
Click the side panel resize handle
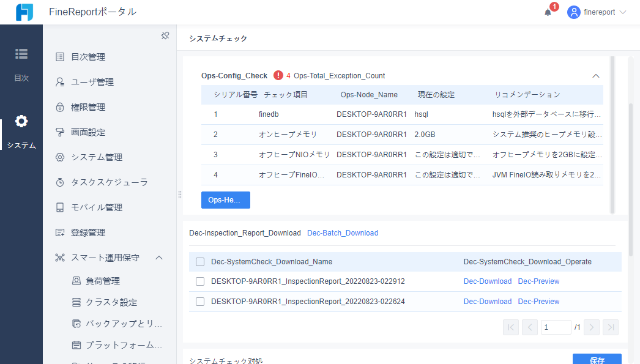(x=180, y=195)
